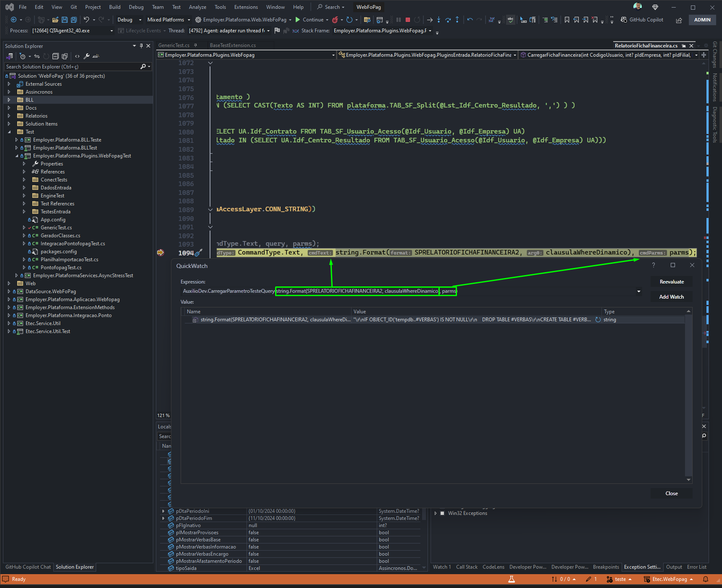Open the Analyze menu
This screenshot has height=588, width=722.
[x=197, y=7]
